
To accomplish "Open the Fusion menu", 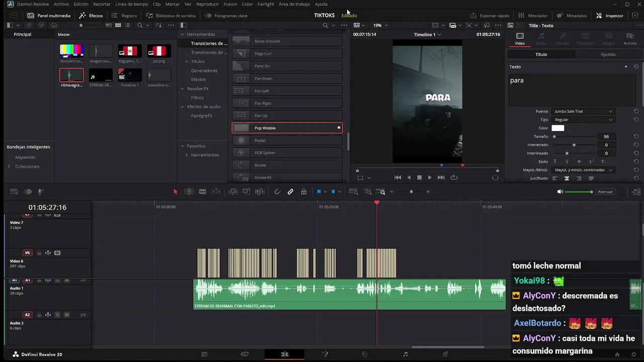I will click(230, 4).
